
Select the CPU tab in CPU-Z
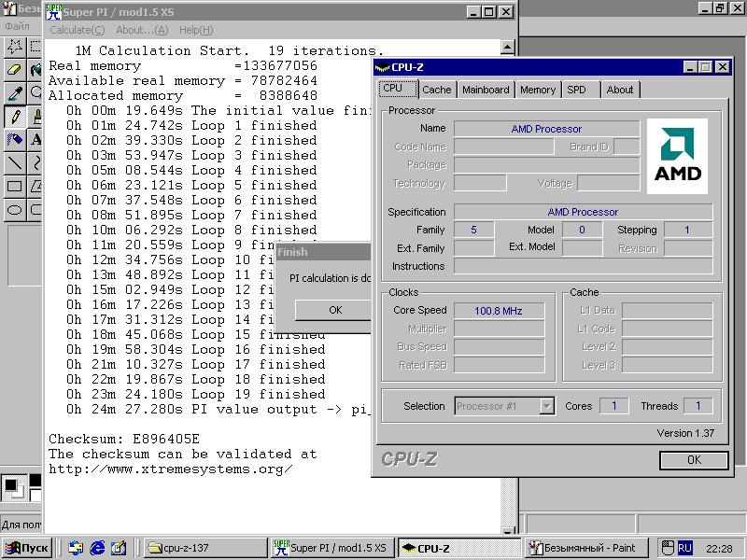click(399, 89)
